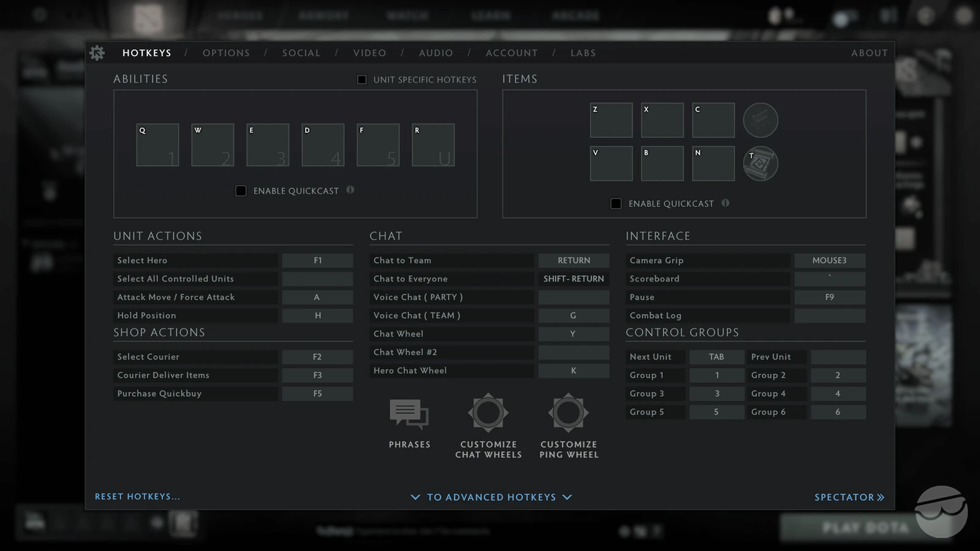This screenshot has height=551, width=980.
Task: Click the blurred Play Dota button
Action: [x=865, y=527]
